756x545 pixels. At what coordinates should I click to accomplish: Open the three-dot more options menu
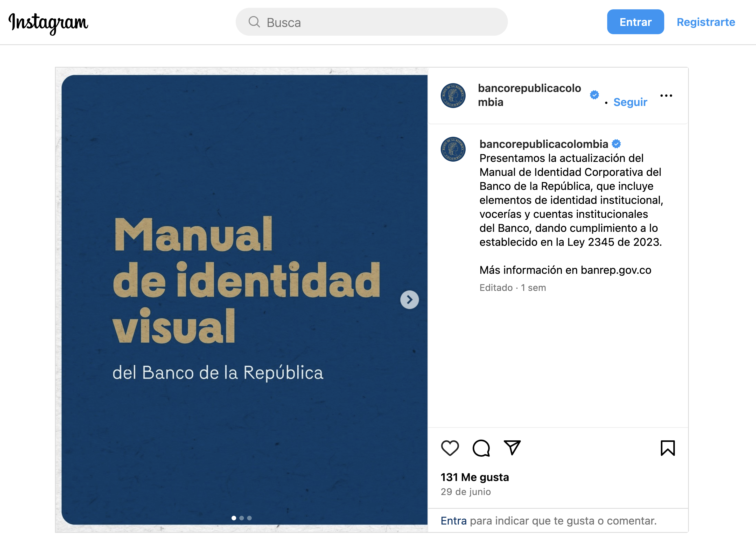point(666,96)
